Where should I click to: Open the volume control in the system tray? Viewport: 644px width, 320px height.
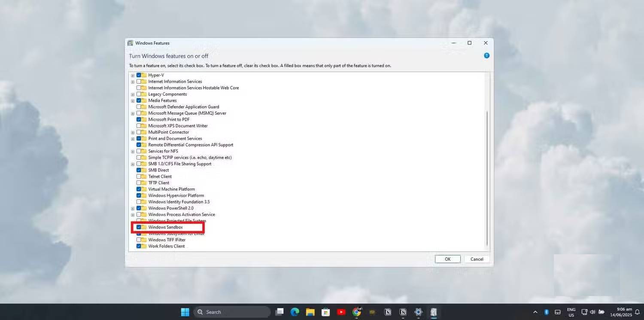[x=592, y=312]
